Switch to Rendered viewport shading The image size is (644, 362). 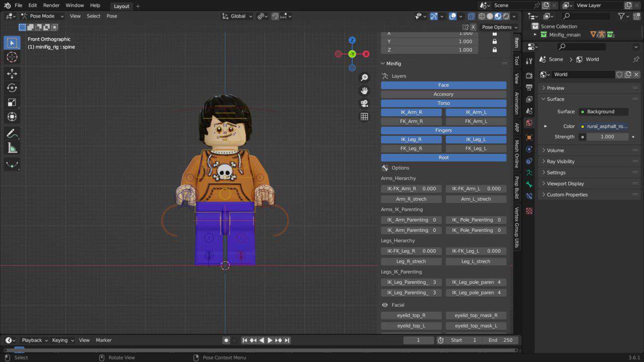tap(506, 16)
